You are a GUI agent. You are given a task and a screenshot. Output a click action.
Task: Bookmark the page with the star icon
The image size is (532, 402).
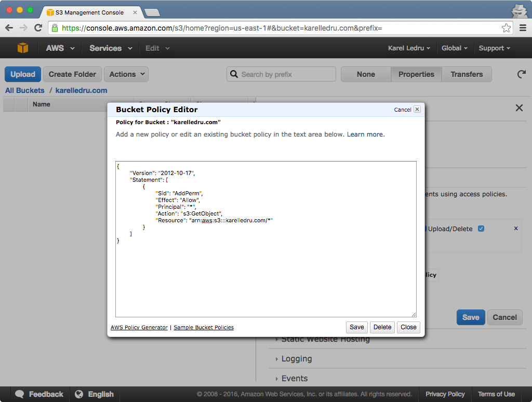point(506,28)
